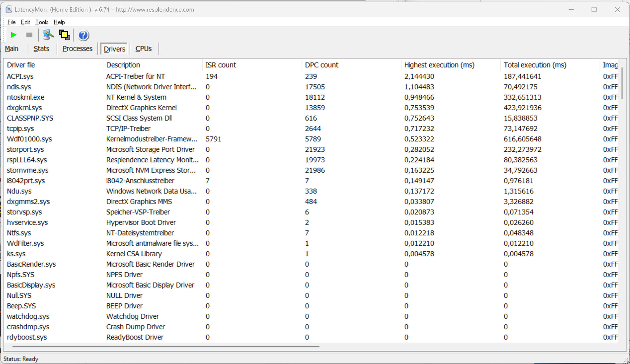Viewport: 630px width, 364px height.
Task: Select the WdFilter.sys driver row
Action: click(x=311, y=243)
